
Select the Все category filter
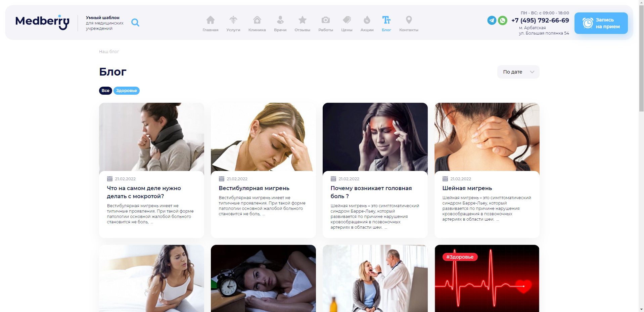(105, 91)
